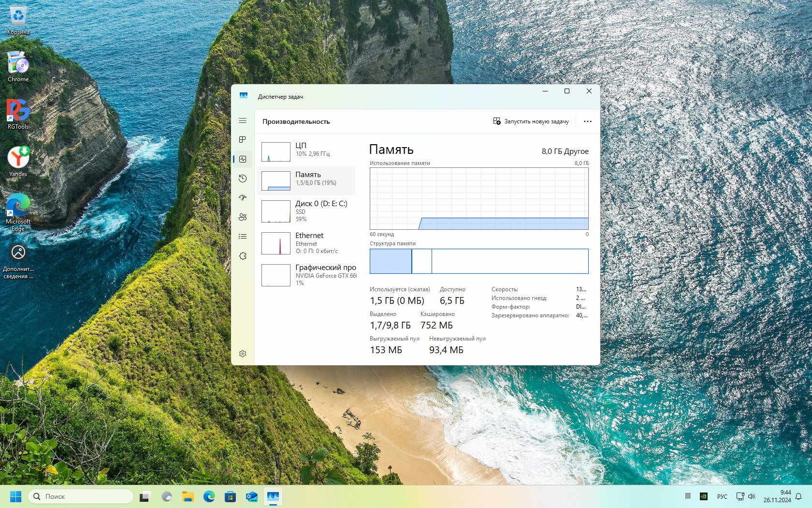Open the three-dots more options menu
The height and width of the screenshot is (508, 812).
click(587, 121)
